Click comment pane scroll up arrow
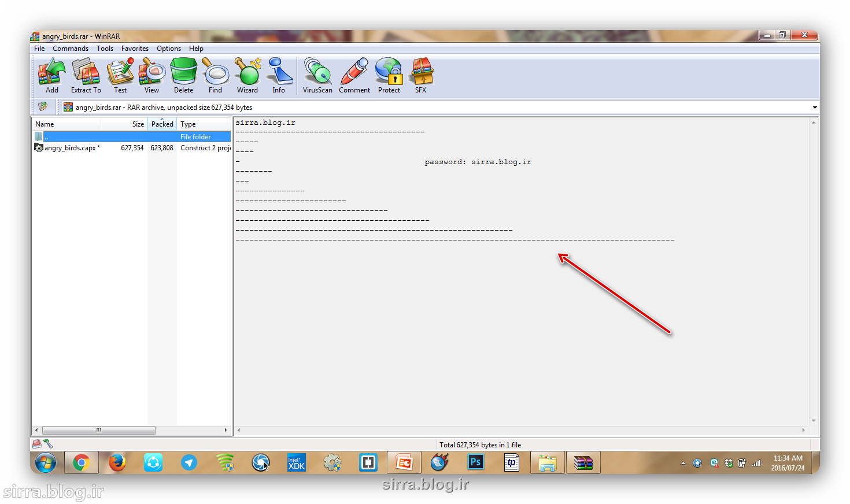850x504 pixels. [814, 123]
